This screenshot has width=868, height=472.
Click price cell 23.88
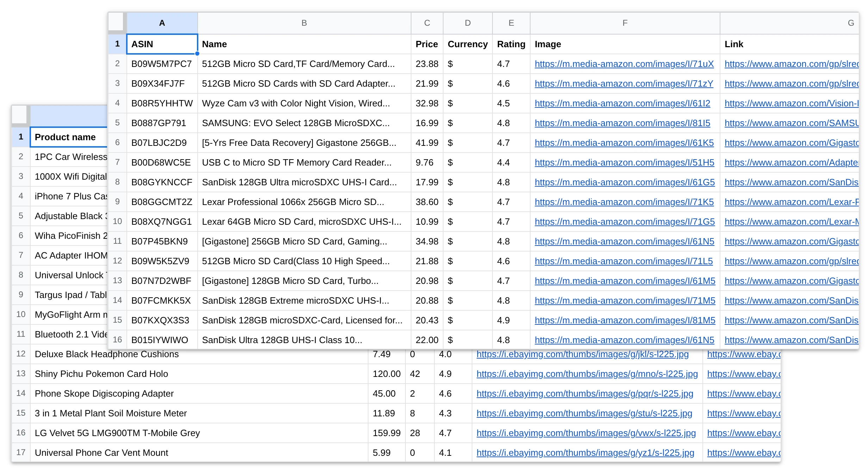427,64
